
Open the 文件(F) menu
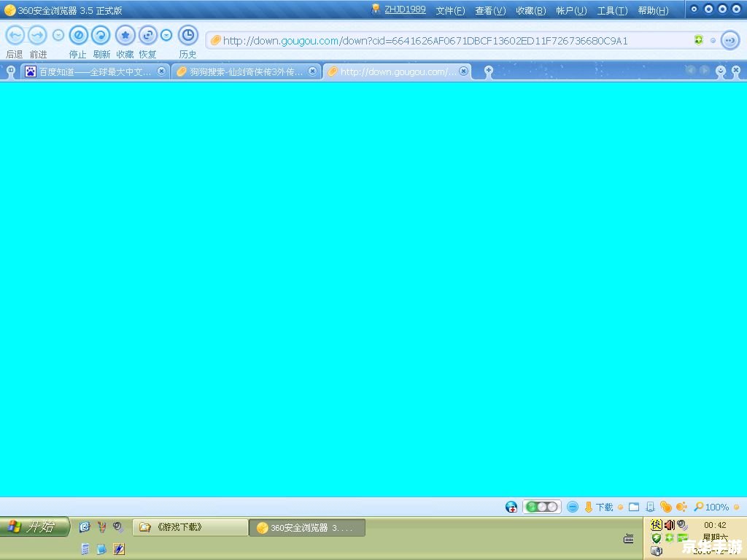(450, 10)
